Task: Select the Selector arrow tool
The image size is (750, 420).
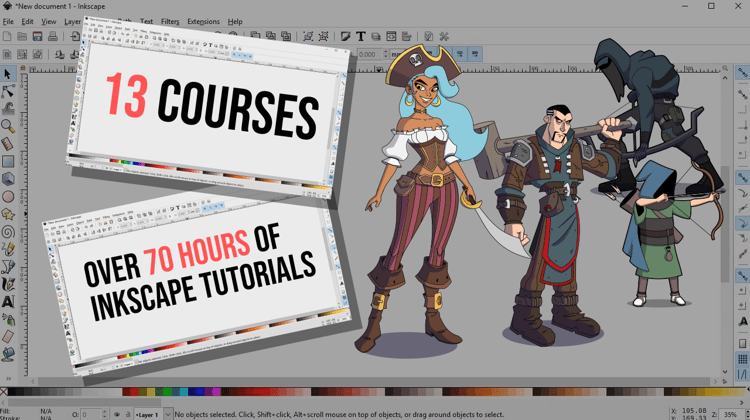Action: click(7, 74)
